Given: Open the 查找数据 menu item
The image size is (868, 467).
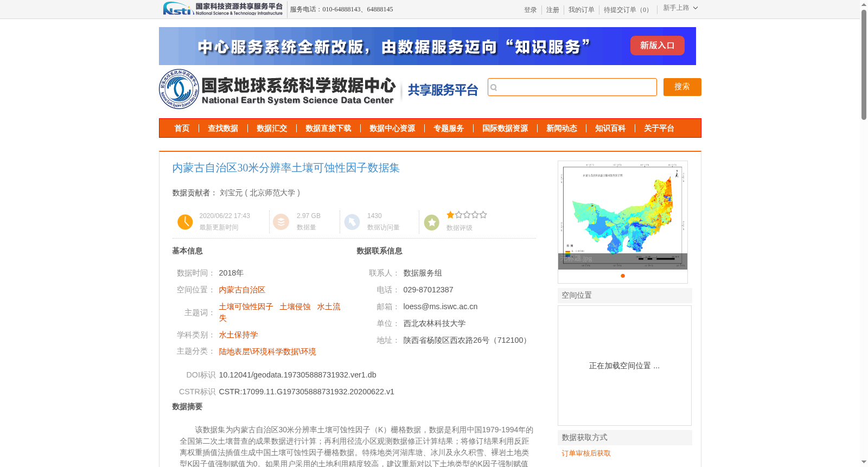Looking at the screenshot, I should click(x=223, y=129).
